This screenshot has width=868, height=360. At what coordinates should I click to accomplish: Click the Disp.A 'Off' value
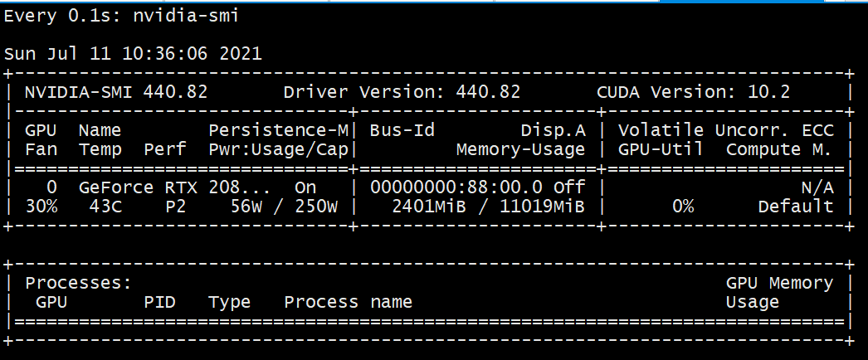click(569, 187)
